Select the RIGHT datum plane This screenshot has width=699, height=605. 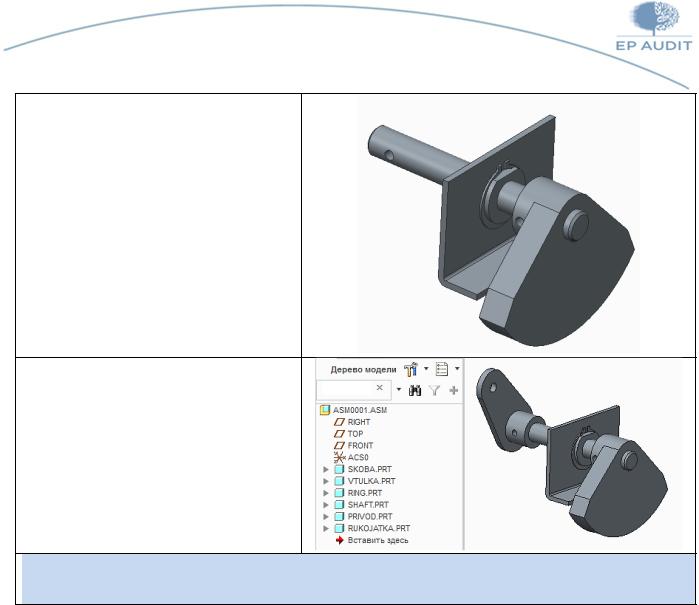(352, 422)
